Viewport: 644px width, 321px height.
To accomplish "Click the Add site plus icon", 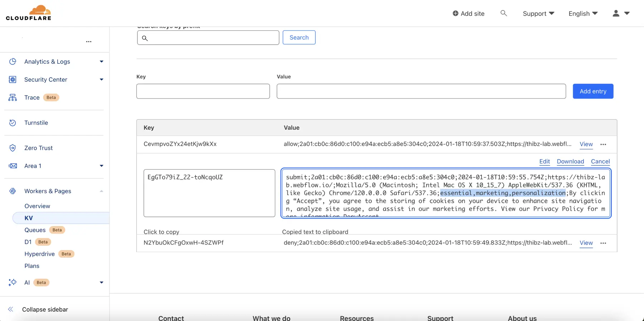I will [455, 13].
